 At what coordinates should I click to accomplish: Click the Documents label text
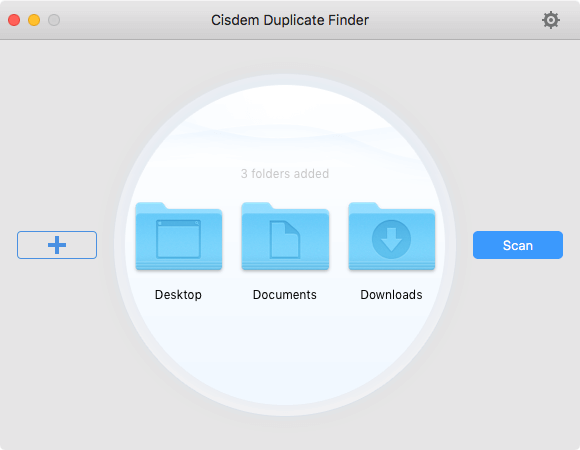click(285, 295)
